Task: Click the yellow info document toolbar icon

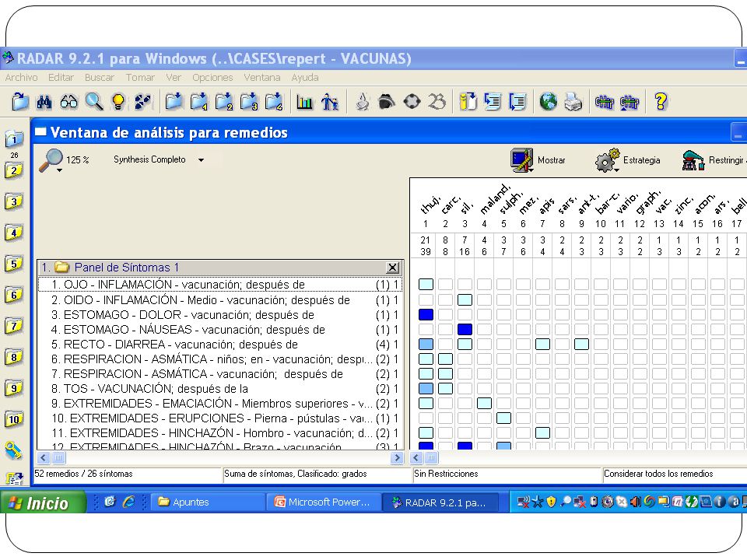Action: (468, 101)
